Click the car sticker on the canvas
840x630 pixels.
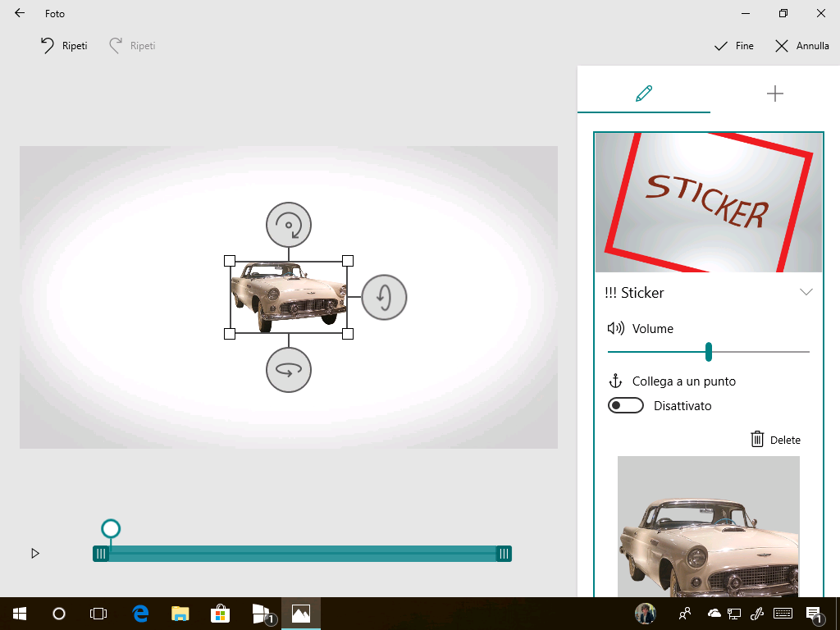[x=288, y=297]
